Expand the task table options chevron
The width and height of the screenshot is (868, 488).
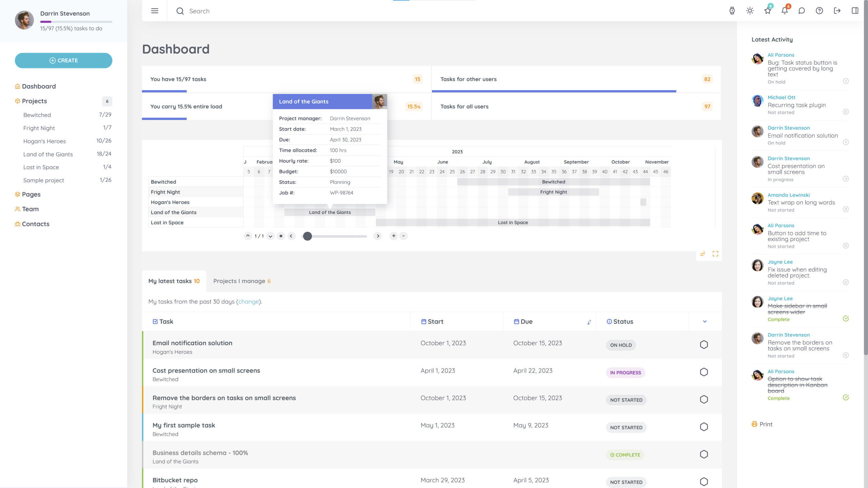pyautogui.click(x=705, y=321)
